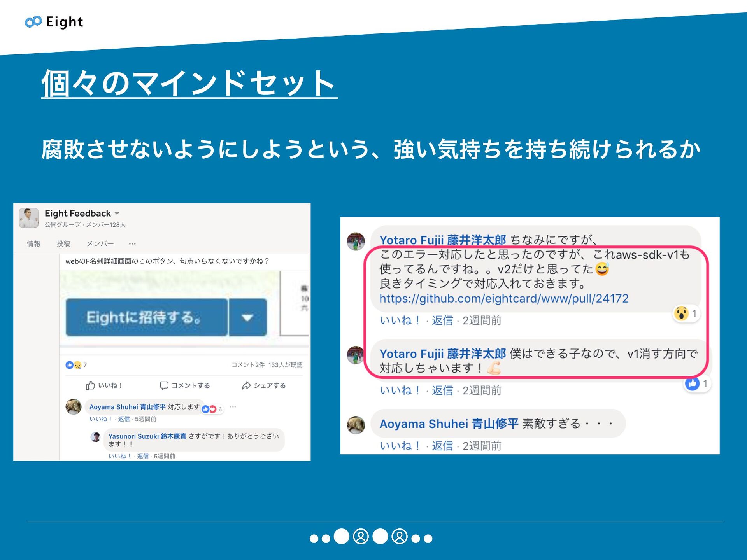Open the Eight Feedback group avatar
Screen dimensions: 747x560
point(28,218)
